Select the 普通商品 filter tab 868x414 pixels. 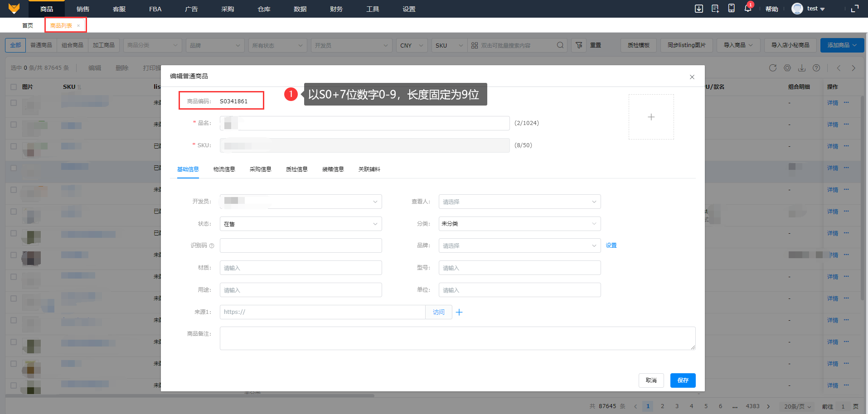41,45
